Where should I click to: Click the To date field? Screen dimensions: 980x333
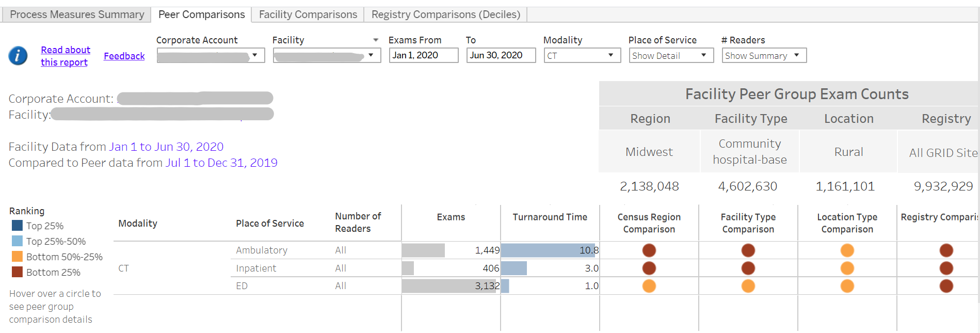pos(501,55)
